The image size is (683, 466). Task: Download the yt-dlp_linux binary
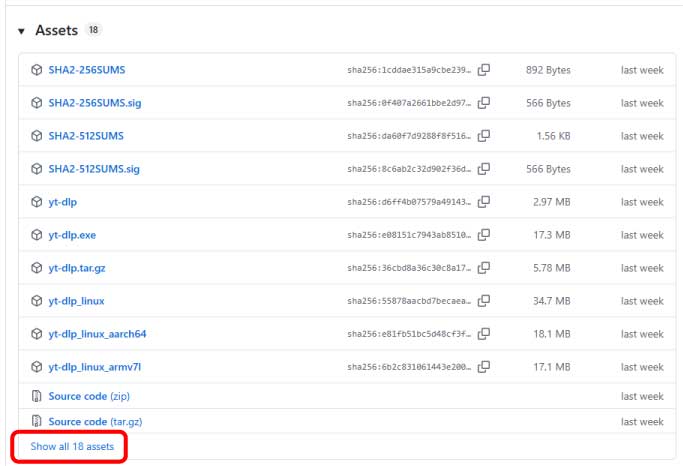[76, 301]
